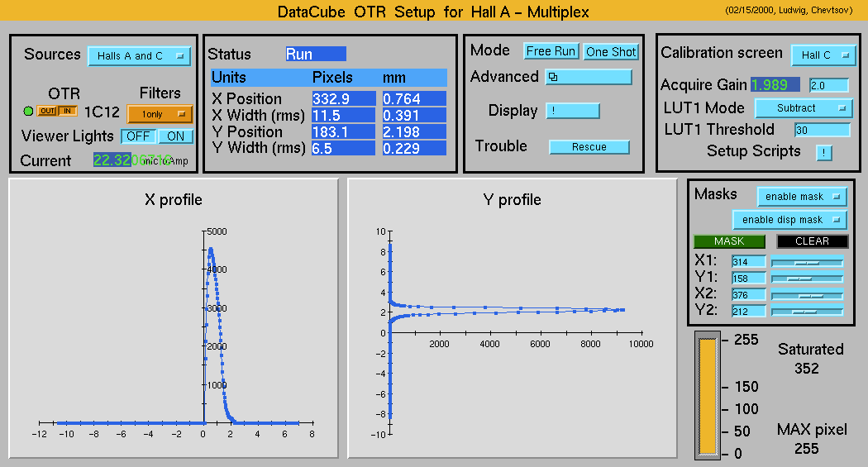Screen dimensions: 868x467
Task: Expand LUT1 Mode Subtract menu
Action: coord(803,108)
